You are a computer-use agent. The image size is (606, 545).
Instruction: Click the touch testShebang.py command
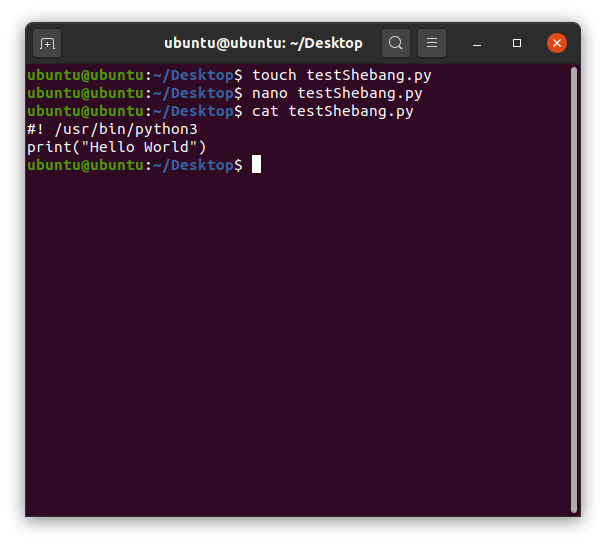(342, 75)
